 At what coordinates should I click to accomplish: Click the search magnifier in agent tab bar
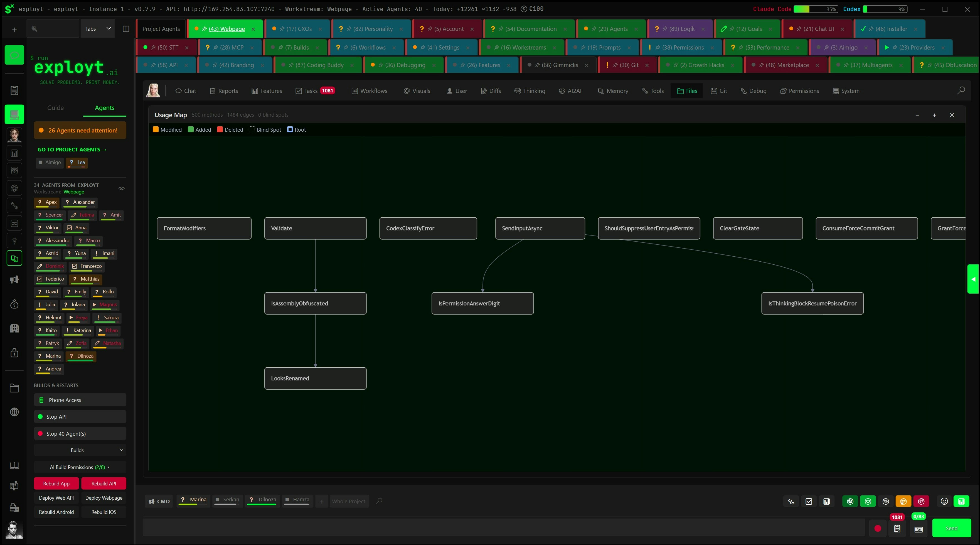point(379,501)
